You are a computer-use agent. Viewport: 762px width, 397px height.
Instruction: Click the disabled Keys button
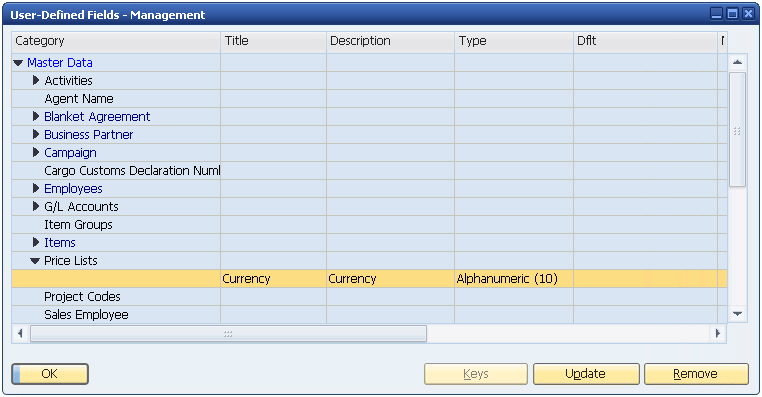coord(476,374)
